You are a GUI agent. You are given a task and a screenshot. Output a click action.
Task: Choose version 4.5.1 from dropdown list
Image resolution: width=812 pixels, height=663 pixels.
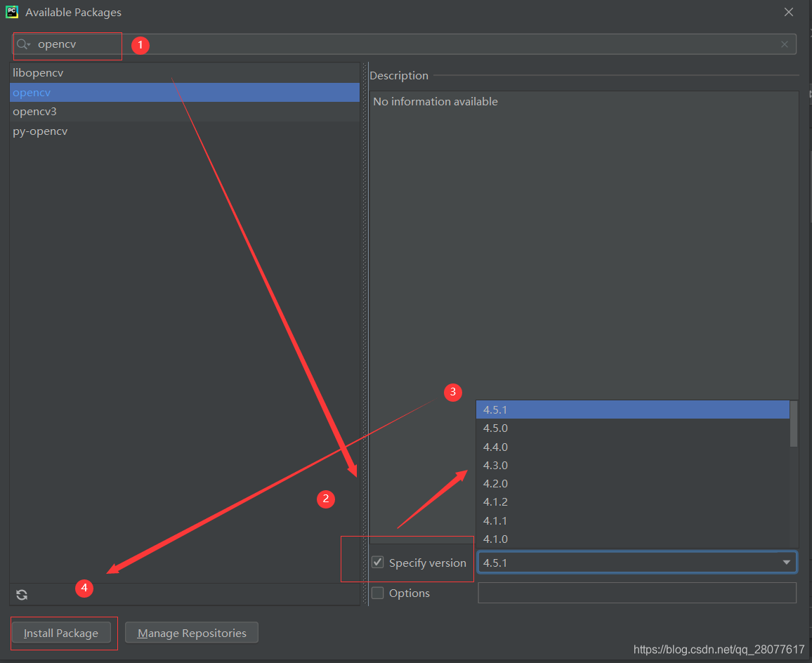632,409
